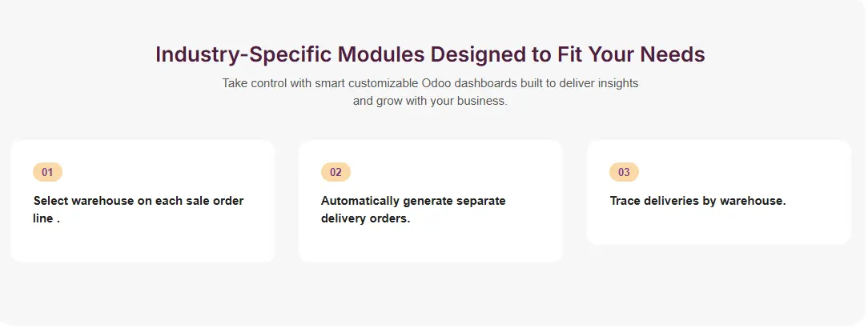Click the "01" number badge

tap(47, 172)
